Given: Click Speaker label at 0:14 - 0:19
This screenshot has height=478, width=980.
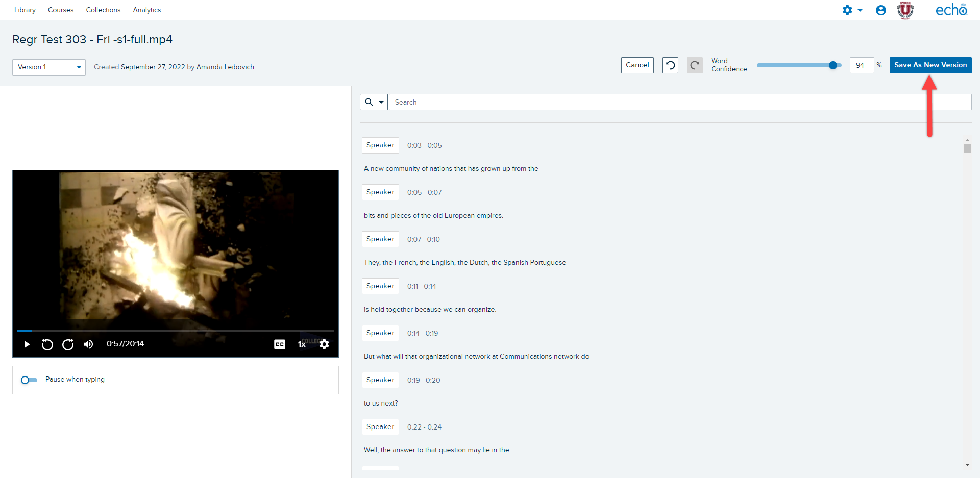Looking at the screenshot, I should pos(380,333).
